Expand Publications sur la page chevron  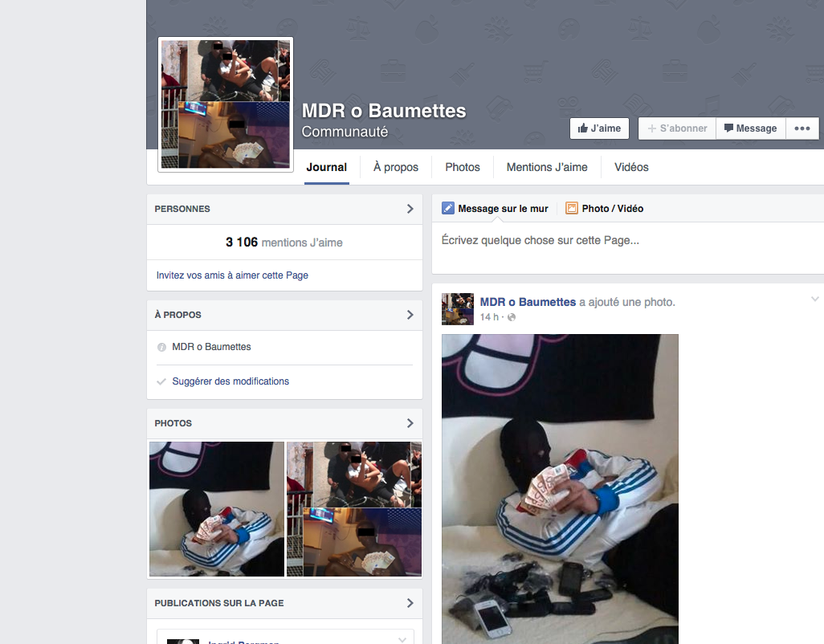coord(410,603)
